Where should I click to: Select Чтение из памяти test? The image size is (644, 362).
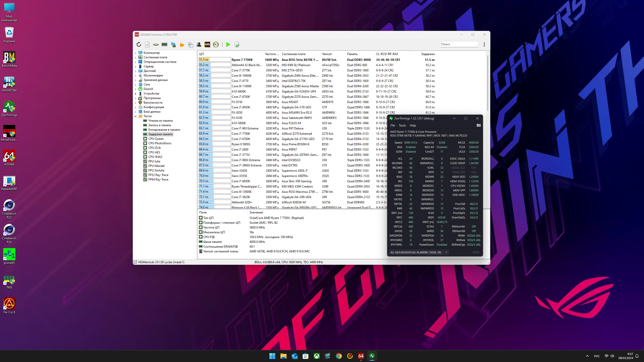point(160,121)
